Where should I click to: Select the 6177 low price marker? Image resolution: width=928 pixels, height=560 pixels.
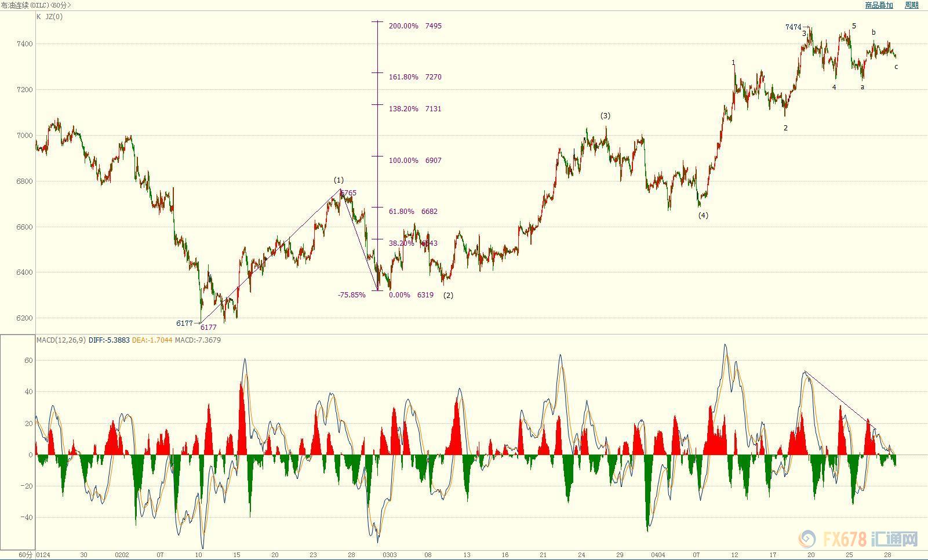[185, 323]
